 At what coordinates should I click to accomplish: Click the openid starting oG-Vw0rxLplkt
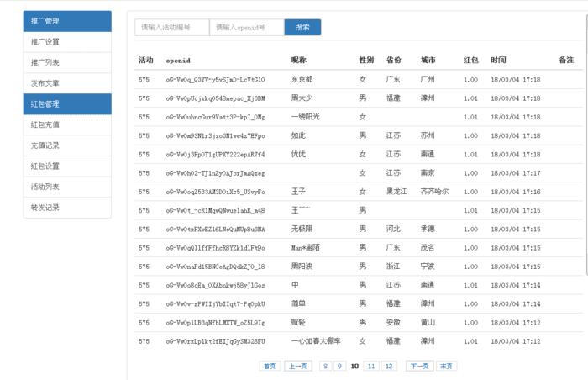click(215, 341)
